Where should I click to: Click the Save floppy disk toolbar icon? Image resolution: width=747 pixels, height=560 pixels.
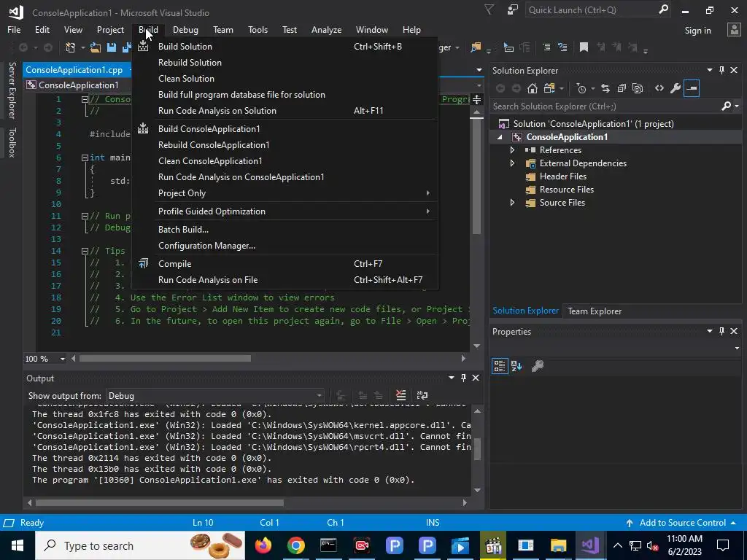(112, 47)
